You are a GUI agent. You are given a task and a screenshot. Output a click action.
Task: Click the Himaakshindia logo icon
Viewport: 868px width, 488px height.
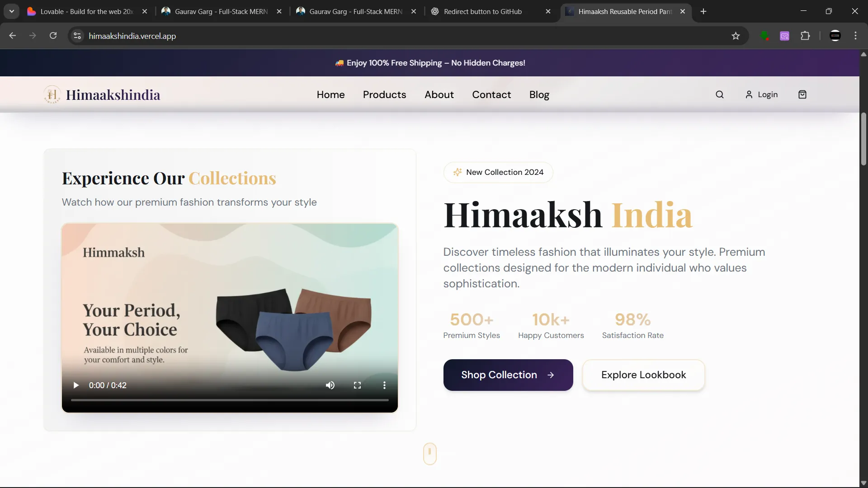pos(52,94)
